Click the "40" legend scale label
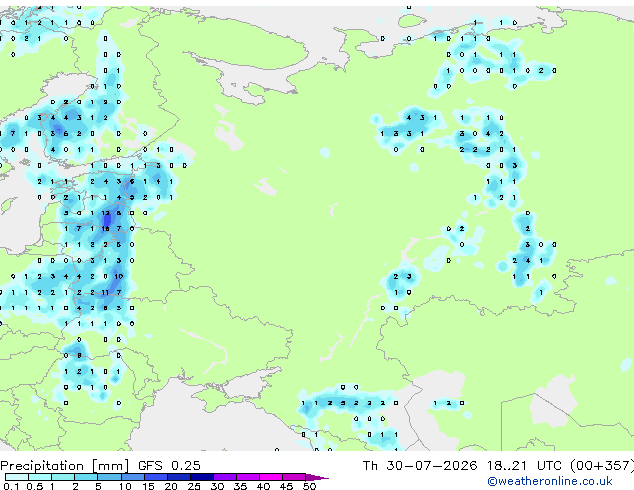The height and width of the screenshot is (490, 634). (x=264, y=486)
